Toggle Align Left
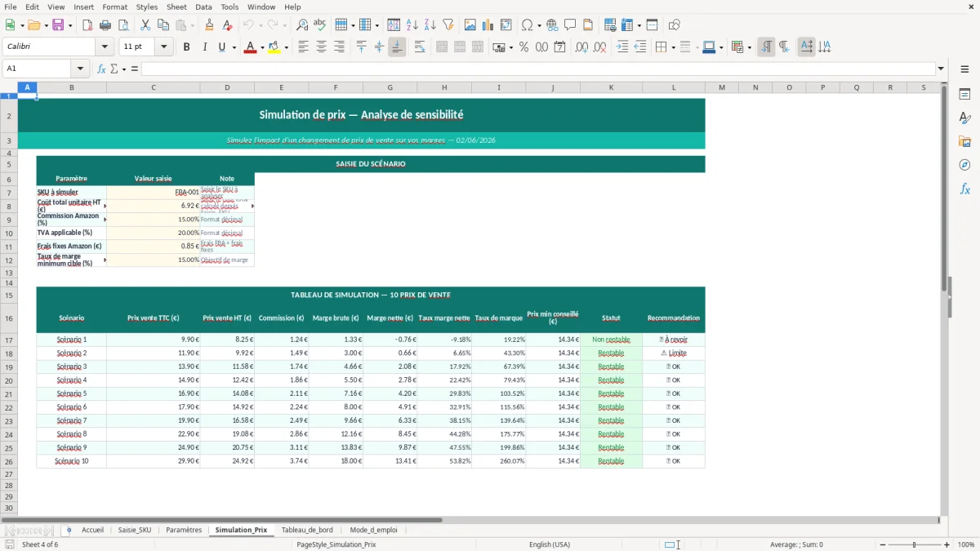 pos(303,47)
